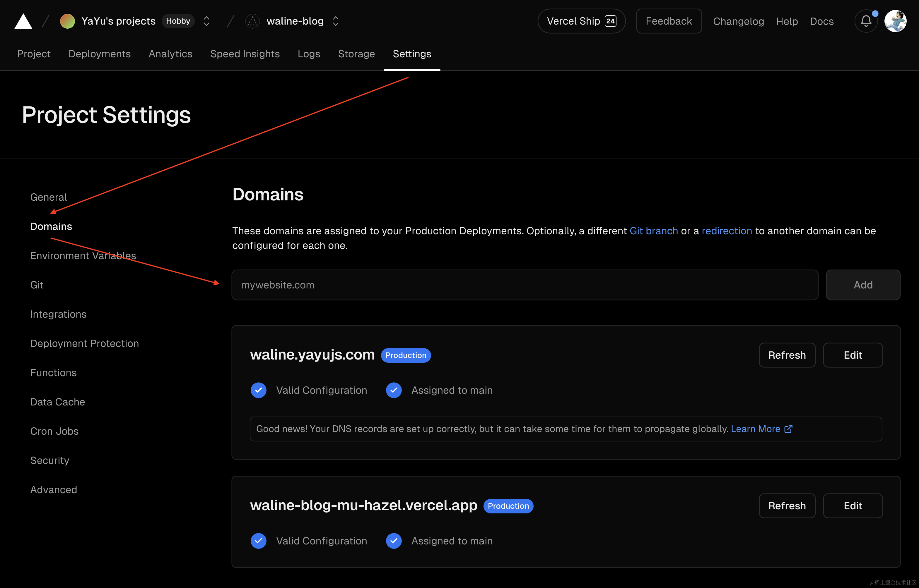Open the user avatar menu
The image size is (919, 588).
coord(895,21)
